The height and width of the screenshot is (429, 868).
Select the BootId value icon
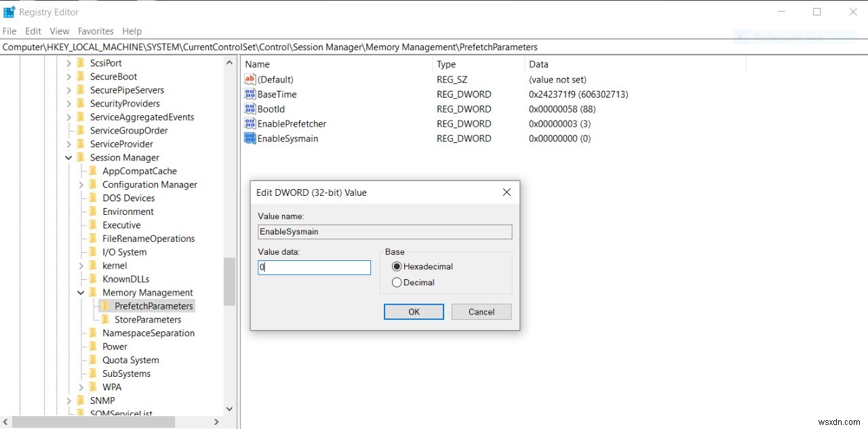click(250, 109)
